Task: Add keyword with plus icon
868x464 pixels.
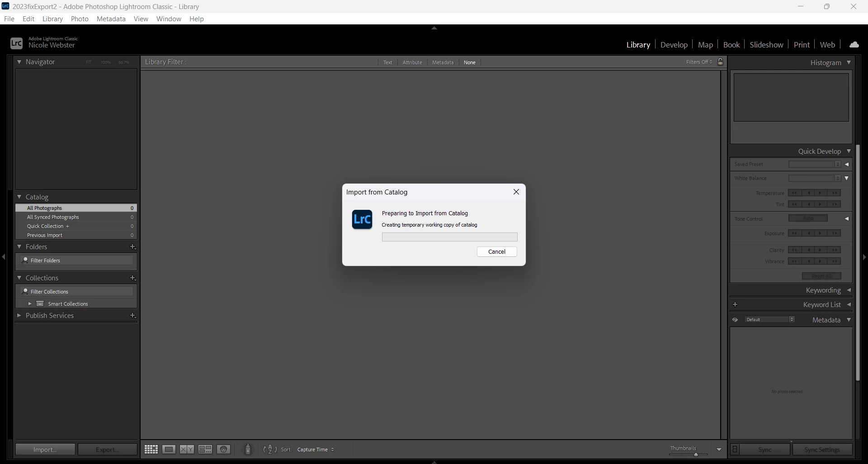Action: 735,304
